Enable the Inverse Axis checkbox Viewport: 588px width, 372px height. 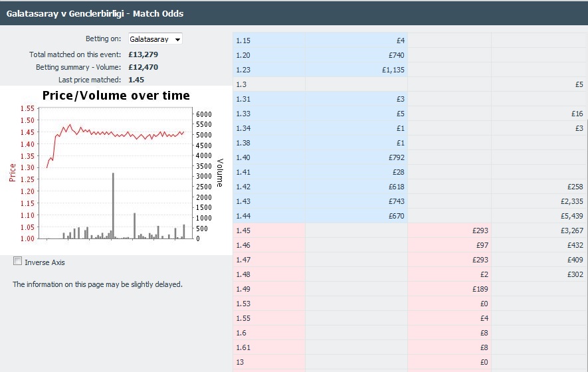coord(18,261)
